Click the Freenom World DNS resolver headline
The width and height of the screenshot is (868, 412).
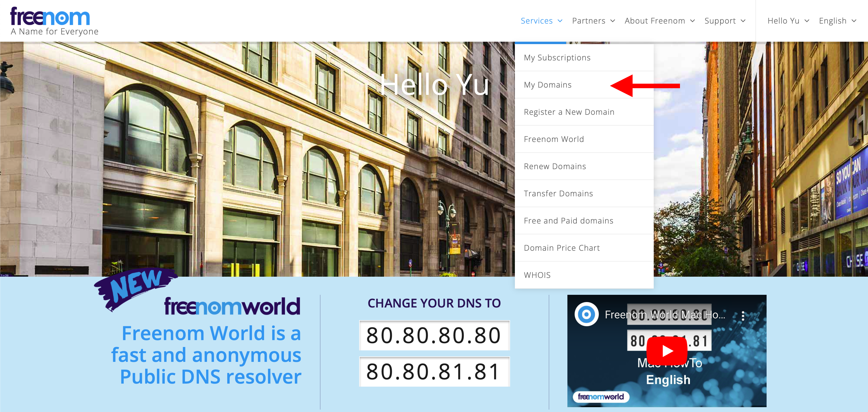click(206, 355)
